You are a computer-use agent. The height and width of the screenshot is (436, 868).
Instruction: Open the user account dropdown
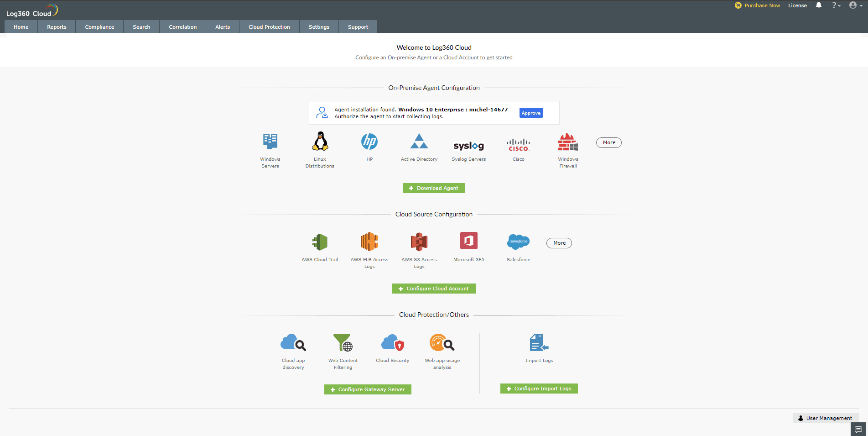(x=856, y=5)
